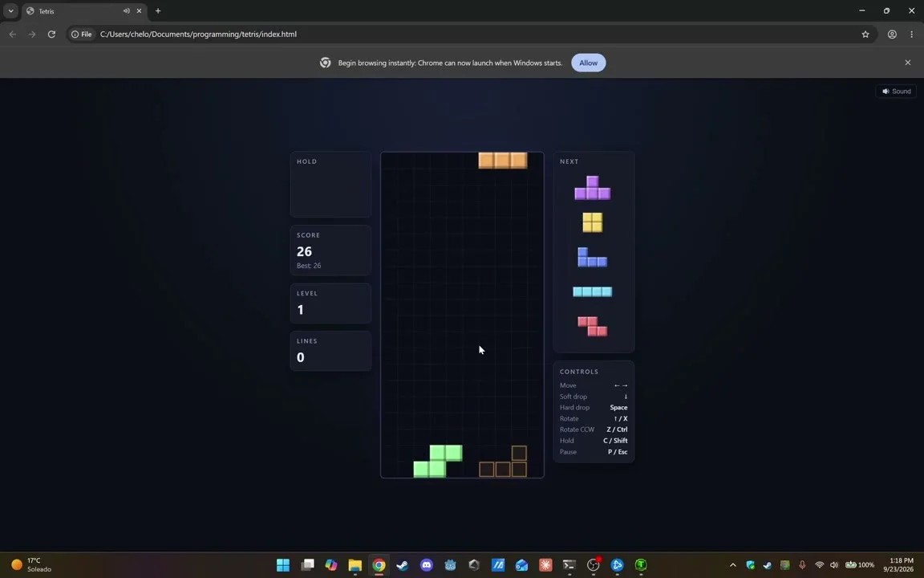Click the 'C / Shift' Hold key hint
This screenshot has width=924, height=578.
click(x=615, y=441)
